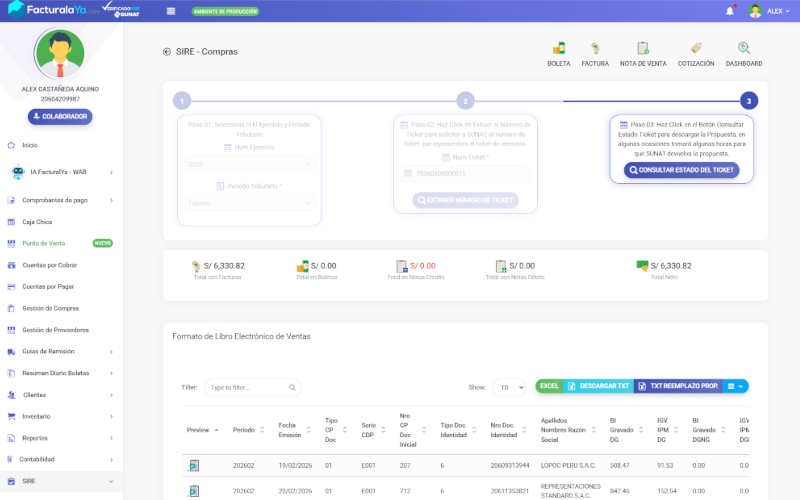Go to Dashboard via magnifier icon
The height and width of the screenshot is (500, 800).
click(744, 48)
